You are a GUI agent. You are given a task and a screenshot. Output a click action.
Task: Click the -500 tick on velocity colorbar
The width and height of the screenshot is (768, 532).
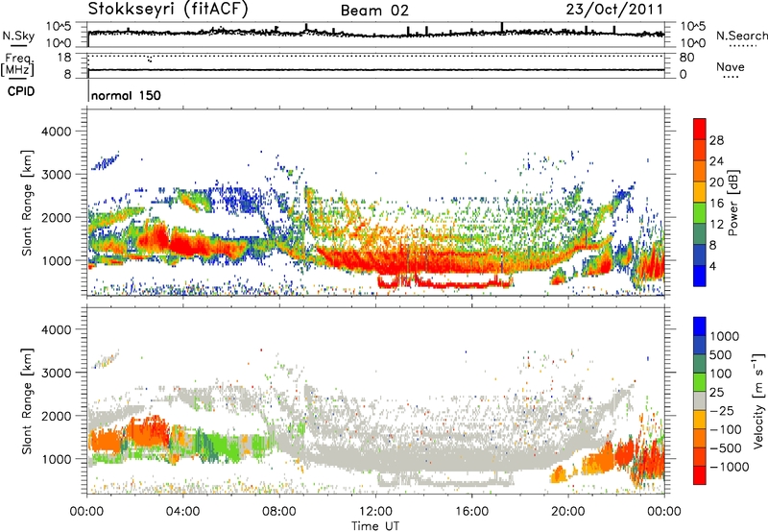(726, 447)
